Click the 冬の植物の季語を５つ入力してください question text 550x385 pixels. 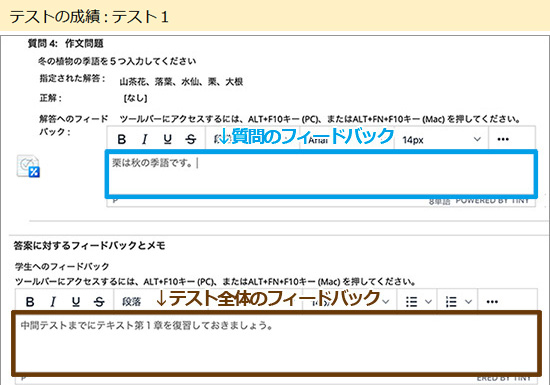(117, 61)
